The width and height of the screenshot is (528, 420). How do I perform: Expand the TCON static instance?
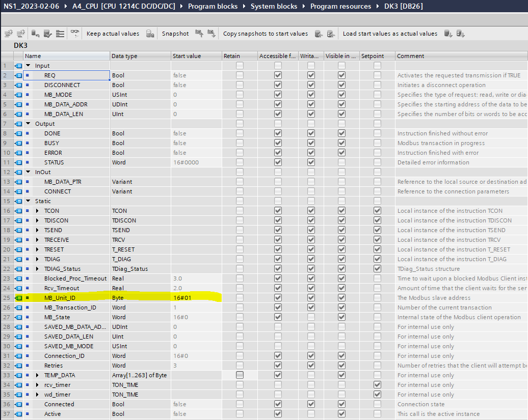point(37,211)
